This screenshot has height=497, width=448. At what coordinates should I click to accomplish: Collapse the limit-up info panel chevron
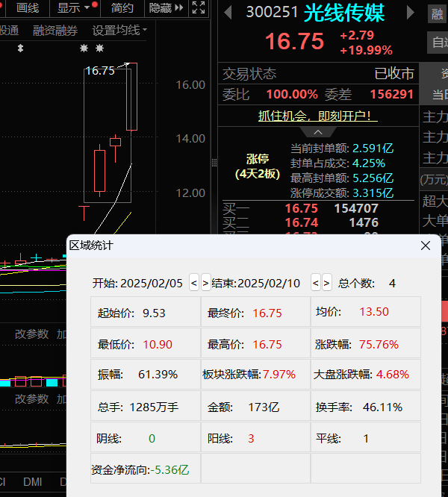pos(318,132)
